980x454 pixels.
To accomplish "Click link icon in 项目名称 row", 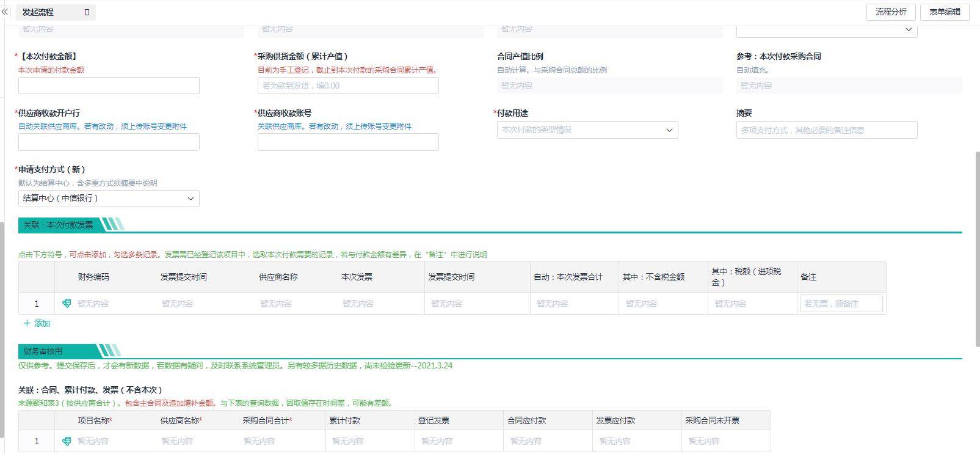I will (x=67, y=441).
